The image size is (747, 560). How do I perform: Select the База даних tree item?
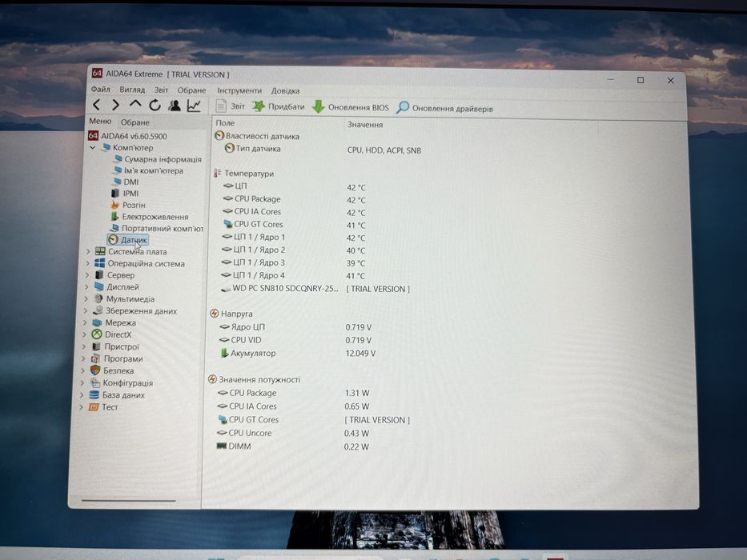point(117,394)
